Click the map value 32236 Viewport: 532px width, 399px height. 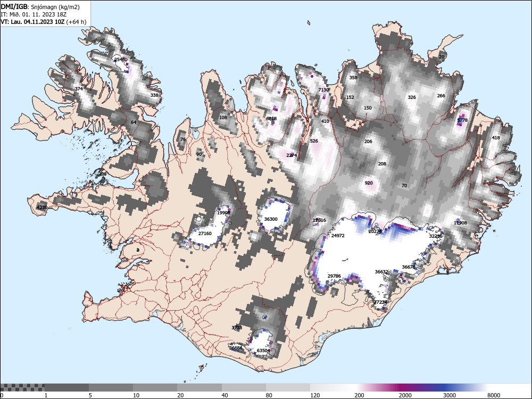tap(436, 236)
